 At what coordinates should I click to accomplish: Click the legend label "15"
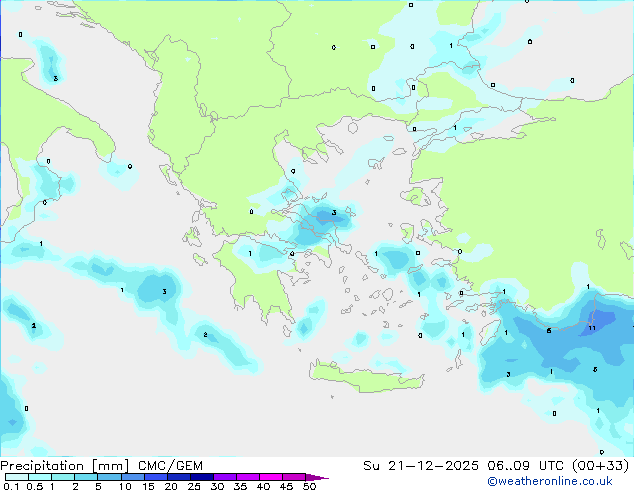148,486
